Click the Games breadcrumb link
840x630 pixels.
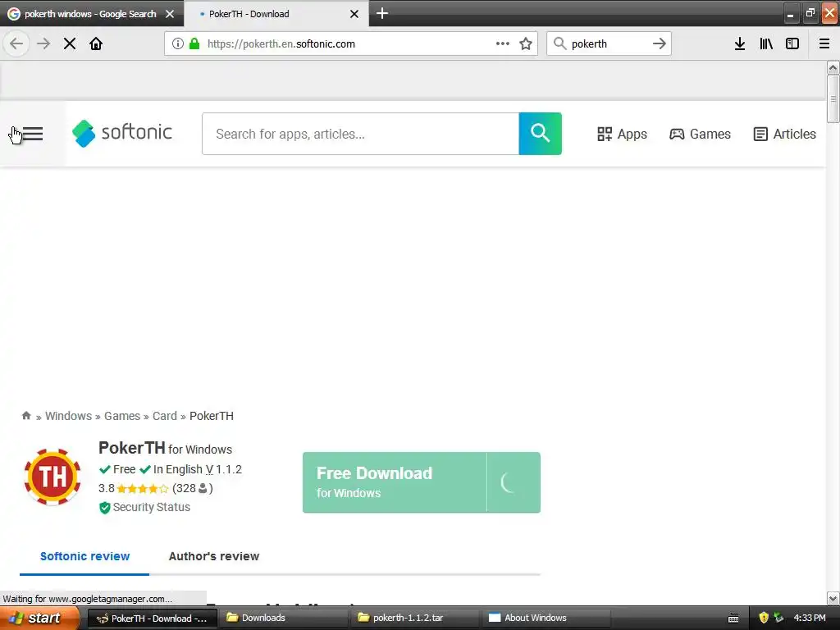click(x=122, y=416)
